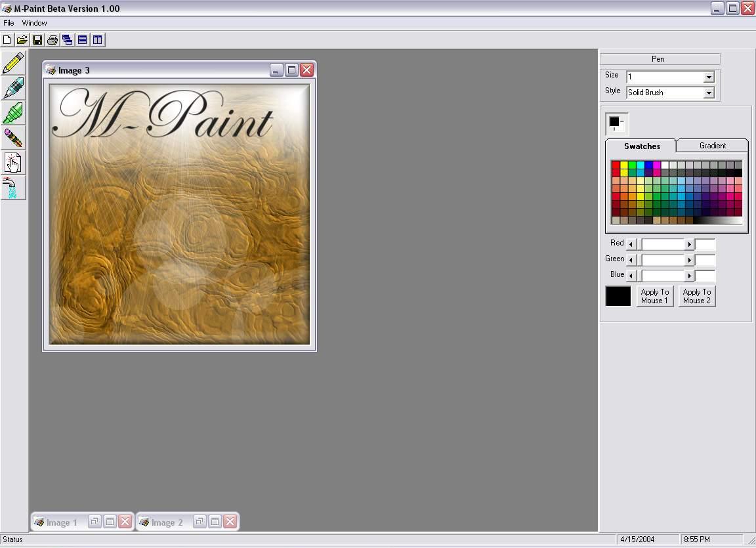This screenshot has height=548, width=756.
Task: Click the Open folder toolbar icon
Action: pyautogui.click(x=22, y=40)
